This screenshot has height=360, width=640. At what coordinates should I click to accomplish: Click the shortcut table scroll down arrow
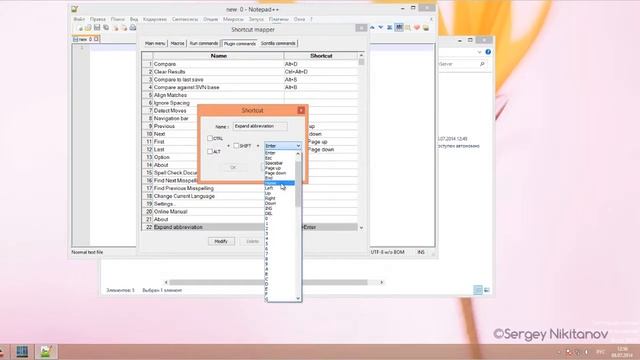coord(361,228)
